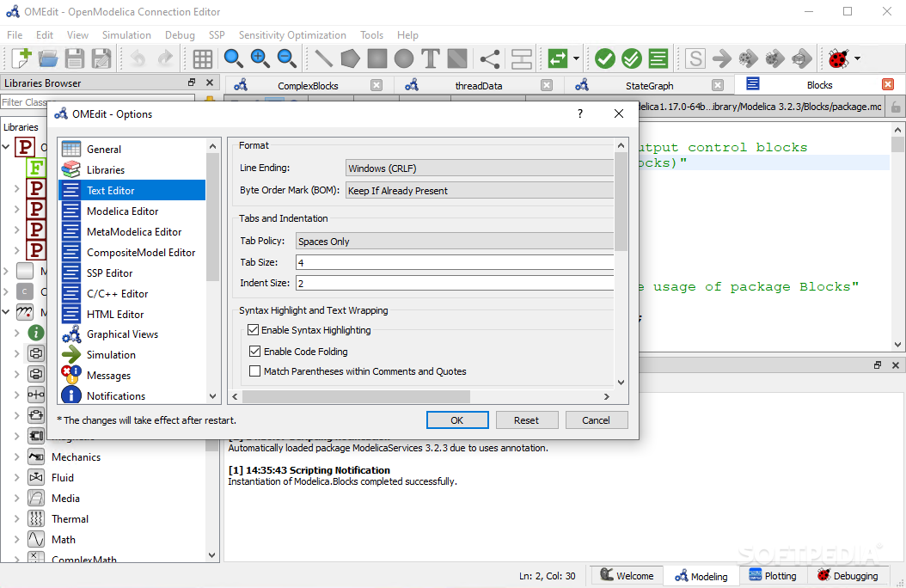
Task: Select General options page
Action: coord(132,149)
